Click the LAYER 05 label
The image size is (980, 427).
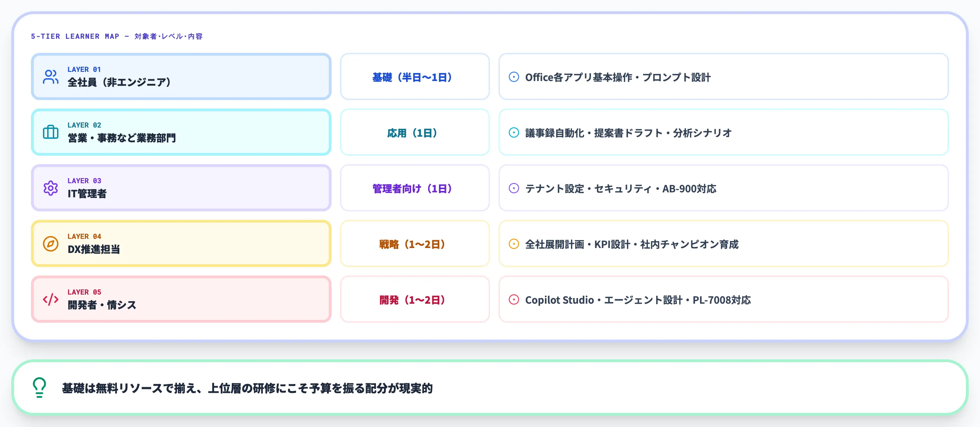click(84, 292)
